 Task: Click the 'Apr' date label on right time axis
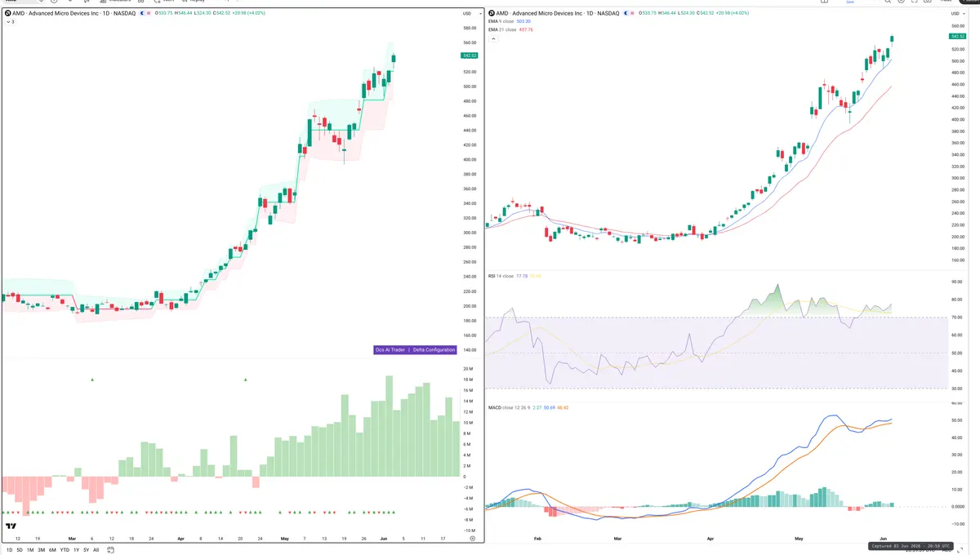click(x=710, y=539)
